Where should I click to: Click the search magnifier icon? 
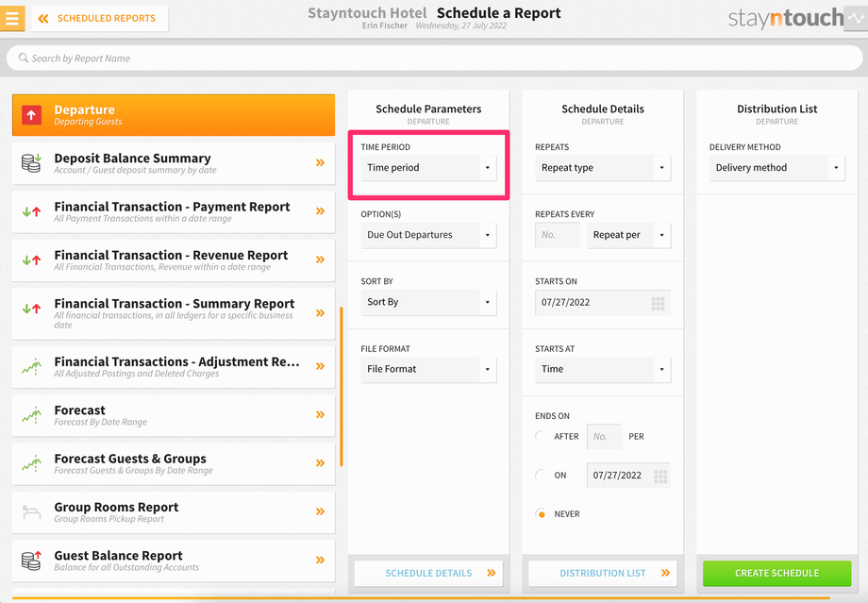(x=23, y=58)
